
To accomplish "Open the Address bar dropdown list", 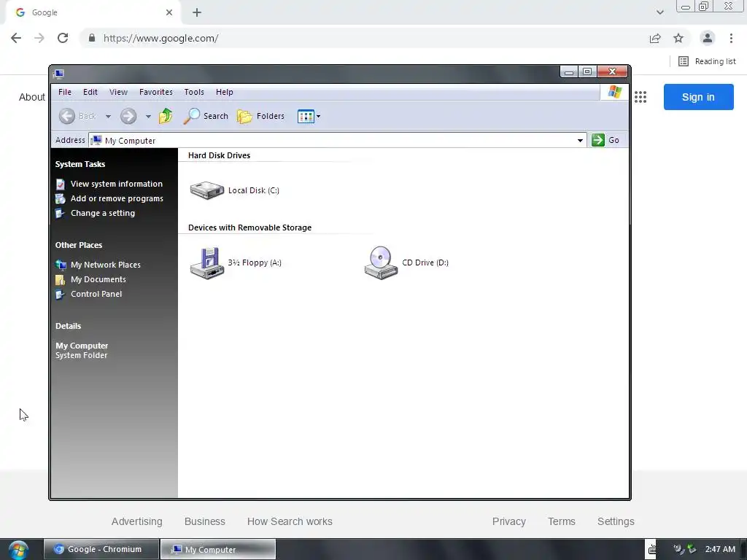I will point(580,141).
